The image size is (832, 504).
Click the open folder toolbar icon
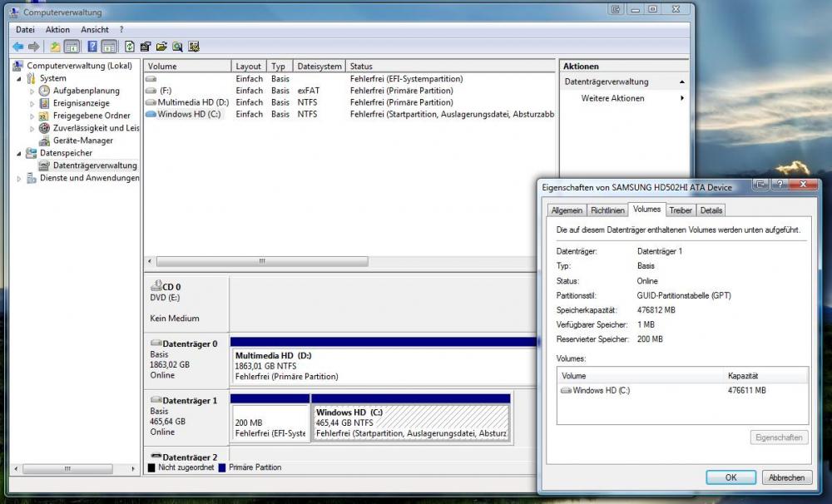coord(161,47)
